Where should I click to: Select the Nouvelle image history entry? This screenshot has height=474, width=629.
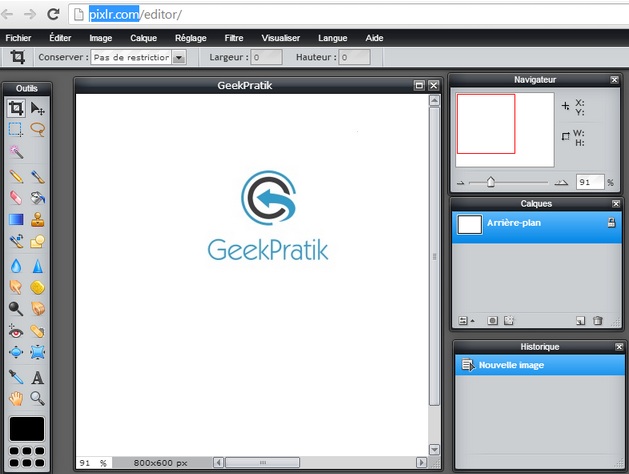click(540, 365)
